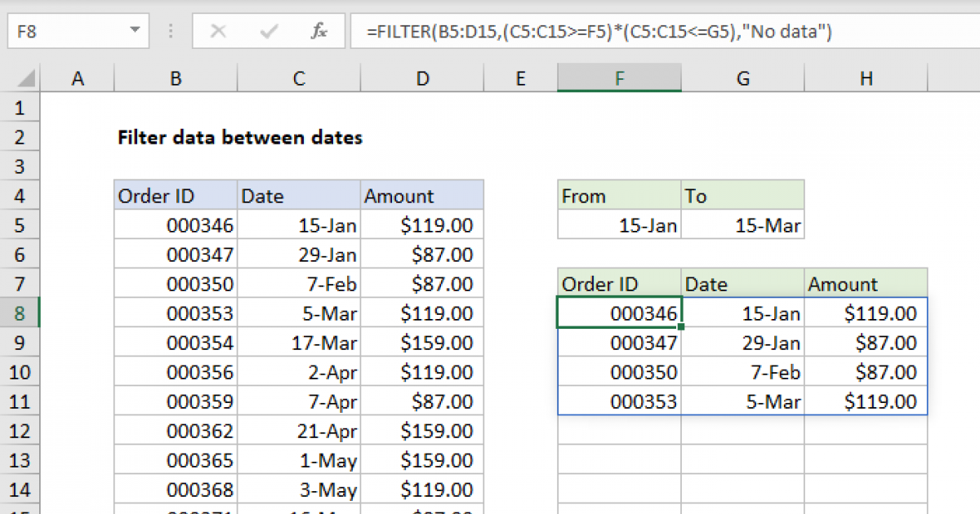
Task: Select column F header
Action: coord(618,78)
